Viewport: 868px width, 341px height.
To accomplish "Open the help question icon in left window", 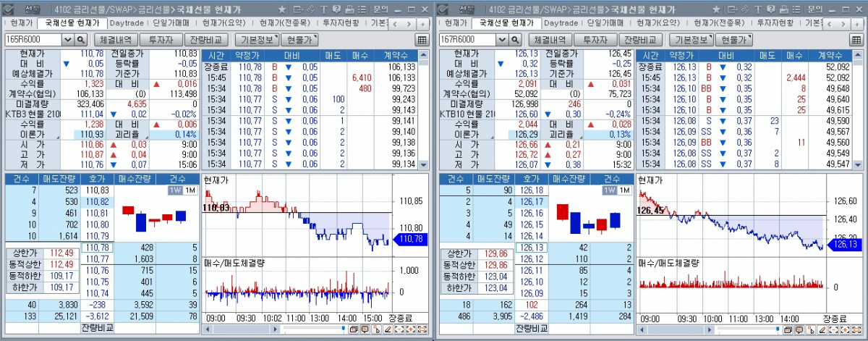I will pos(336,9).
